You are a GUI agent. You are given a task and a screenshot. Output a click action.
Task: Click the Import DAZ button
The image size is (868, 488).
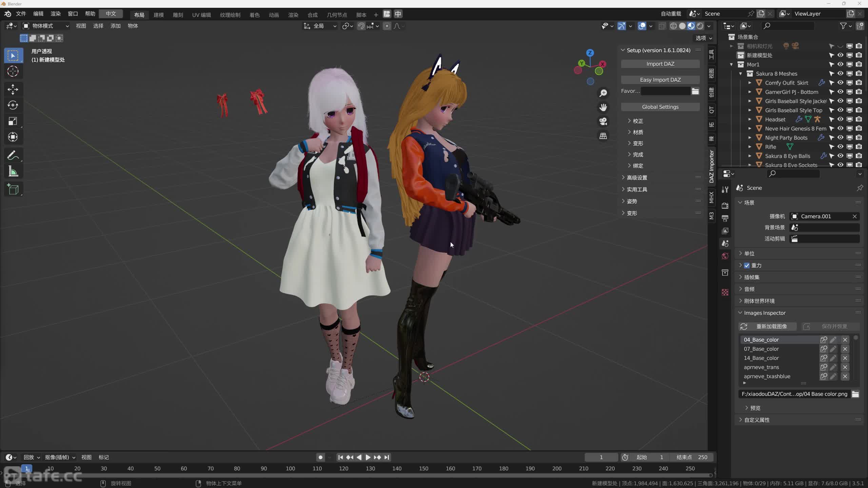point(660,64)
